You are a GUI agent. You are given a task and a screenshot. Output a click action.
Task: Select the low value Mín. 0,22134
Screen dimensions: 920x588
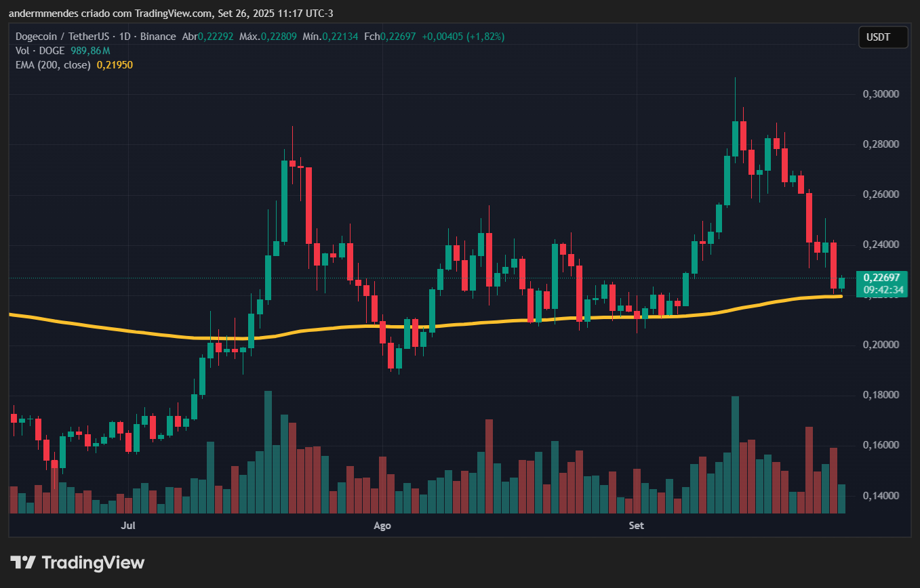pos(330,37)
